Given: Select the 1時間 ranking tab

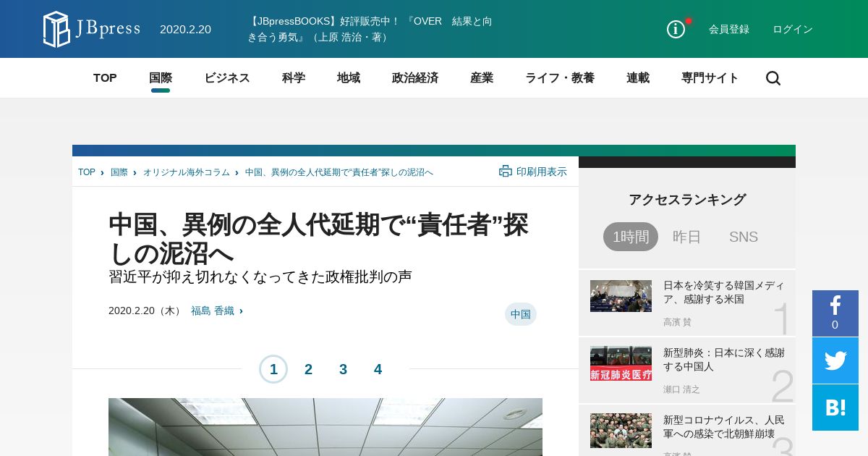Looking at the screenshot, I should [631, 237].
